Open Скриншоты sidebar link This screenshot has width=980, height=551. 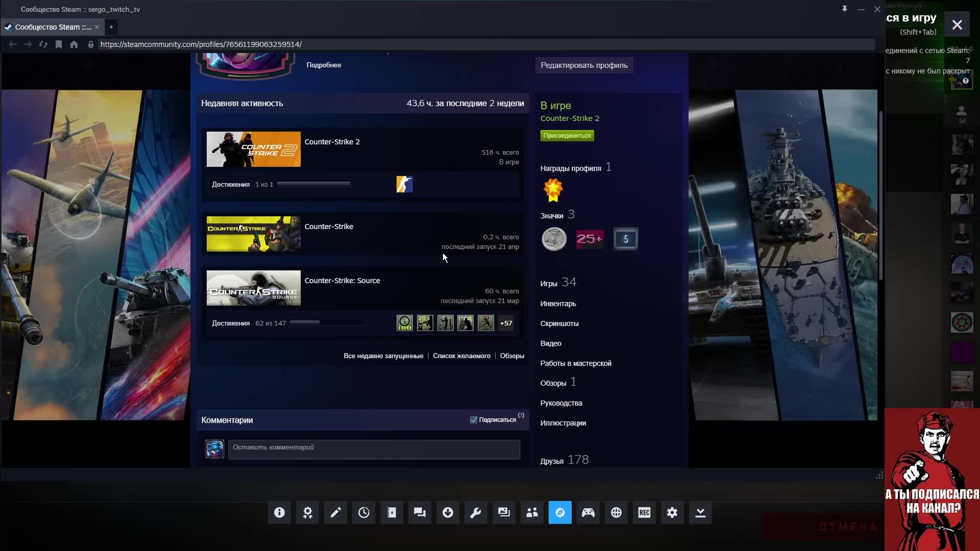(x=559, y=323)
